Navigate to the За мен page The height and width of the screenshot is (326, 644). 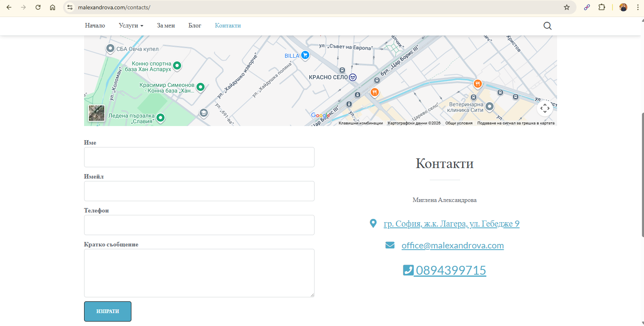pos(166,25)
